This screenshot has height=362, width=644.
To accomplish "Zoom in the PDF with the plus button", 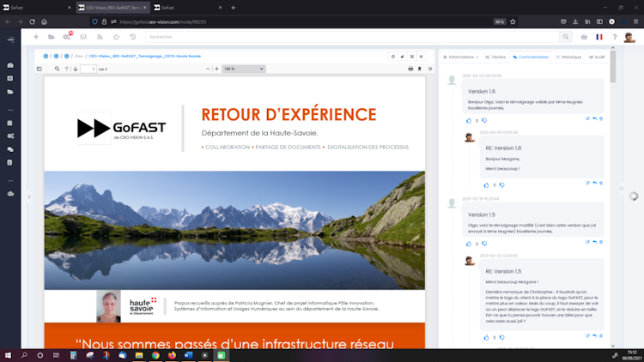I will pos(217,69).
